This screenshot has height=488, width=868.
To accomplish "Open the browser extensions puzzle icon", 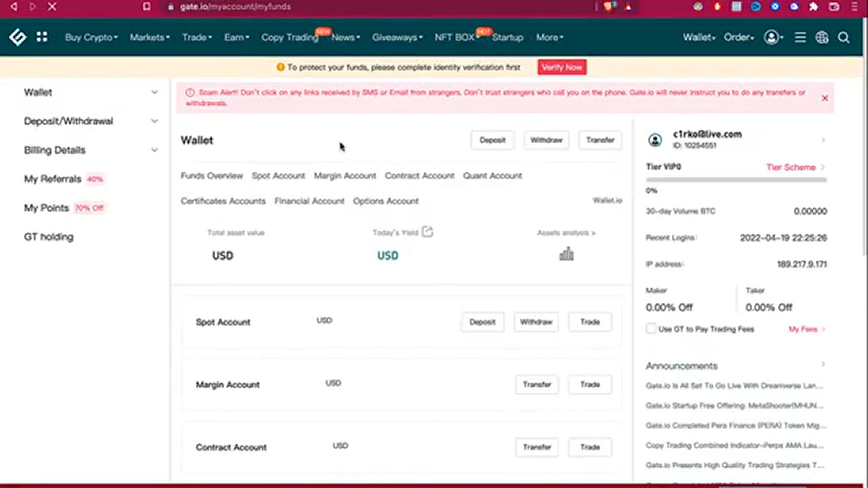I will pyautogui.click(x=813, y=7).
